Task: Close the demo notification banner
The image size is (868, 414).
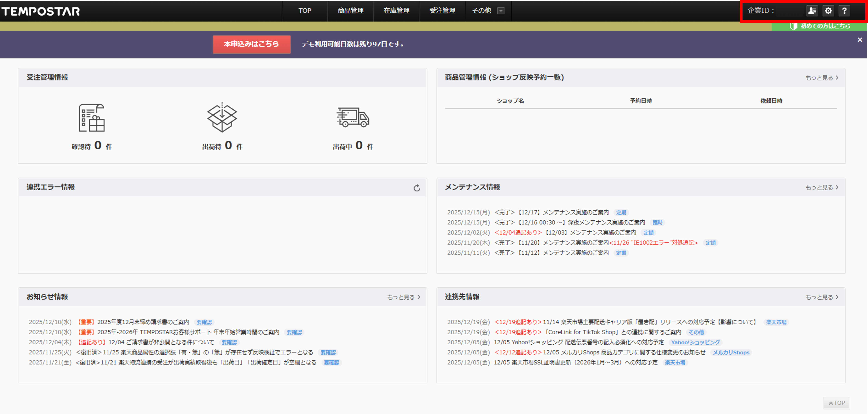Action: coord(860,40)
